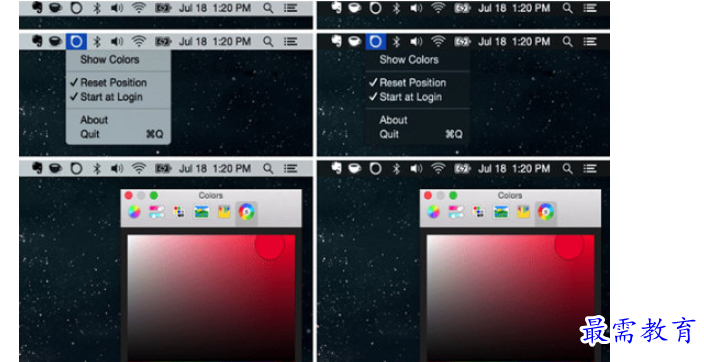The height and width of the screenshot is (362, 704).
Task: Open Evernote icon in light menu-bar-only strip
Action: point(38,8)
